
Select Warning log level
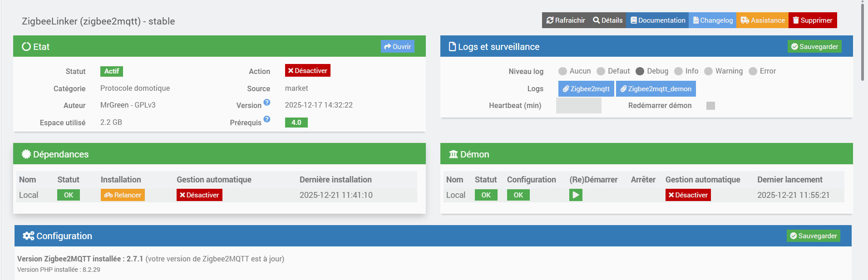708,71
